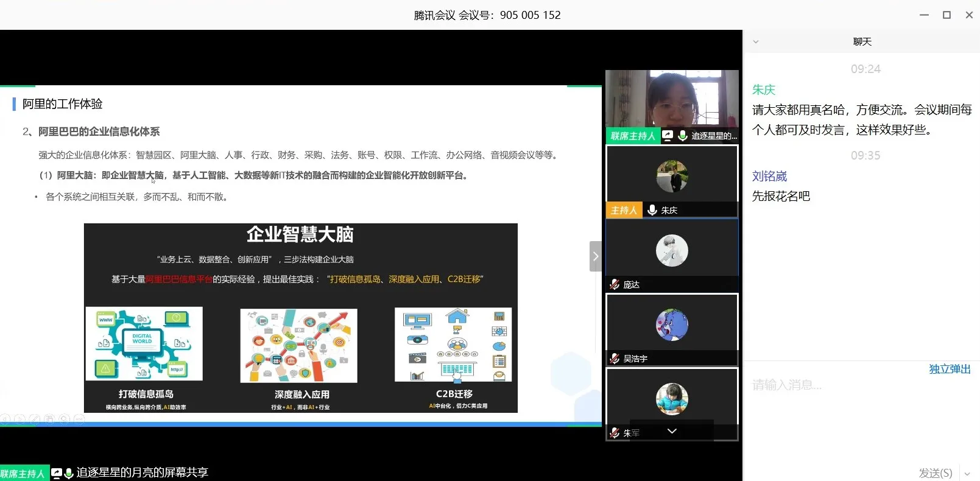Viewport: 980px width, 481px height.
Task: Click the screen-sharing icon on the co-host video tile
Action: click(x=668, y=136)
